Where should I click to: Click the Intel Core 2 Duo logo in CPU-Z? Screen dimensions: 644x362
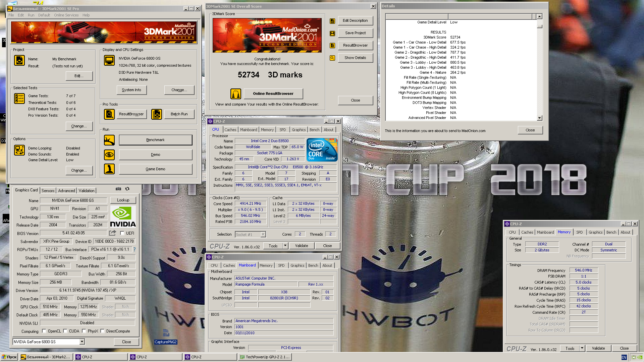coord(322,150)
